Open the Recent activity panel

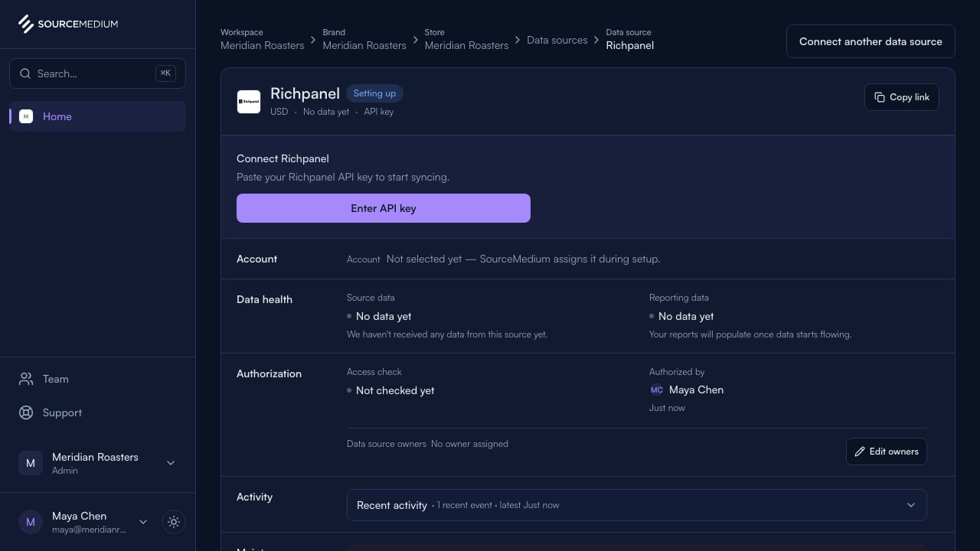click(637, 505)
